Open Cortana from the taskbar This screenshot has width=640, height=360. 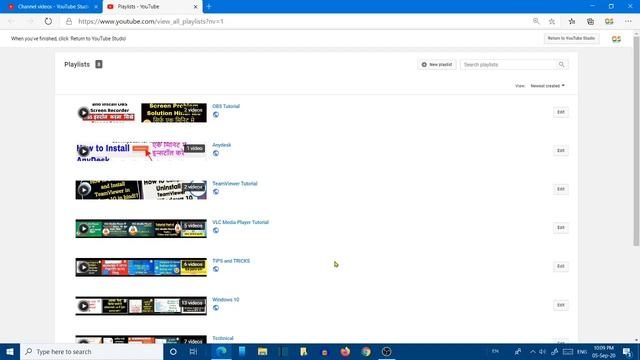(173, 351)
